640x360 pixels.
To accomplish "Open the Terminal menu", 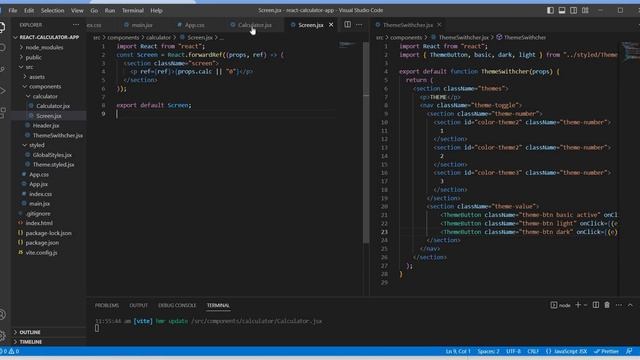I will [133, 10].
